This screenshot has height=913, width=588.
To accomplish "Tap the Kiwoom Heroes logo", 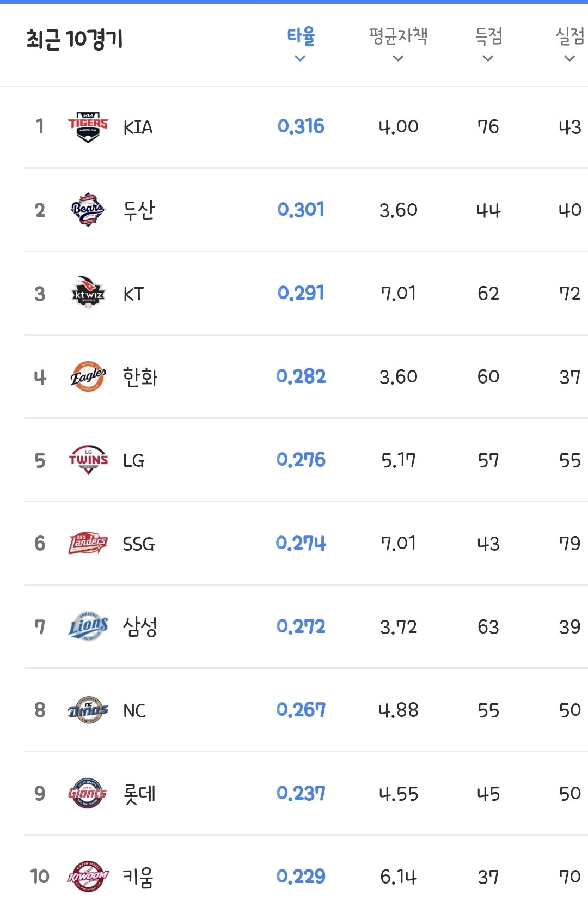I will point(88,877).
